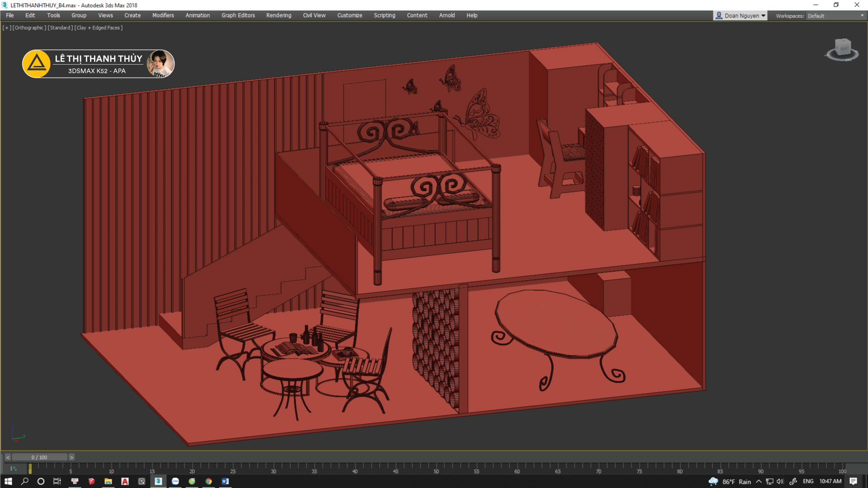
Task: Open the Rendering menu
Action: [278, 15]
